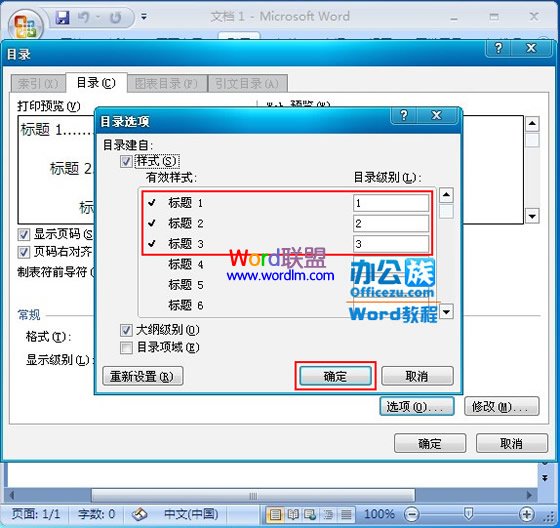Toggle the 大纲级别(O) checkbox
This screenshot has height=528, width=560.
[x=126, y=330]
